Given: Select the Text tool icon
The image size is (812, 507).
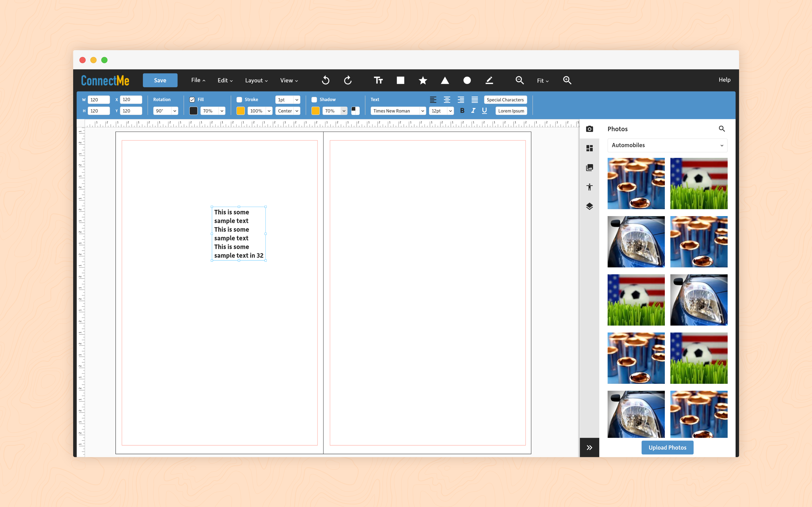Looking at the screenshot, I should (x=378, y=80).
